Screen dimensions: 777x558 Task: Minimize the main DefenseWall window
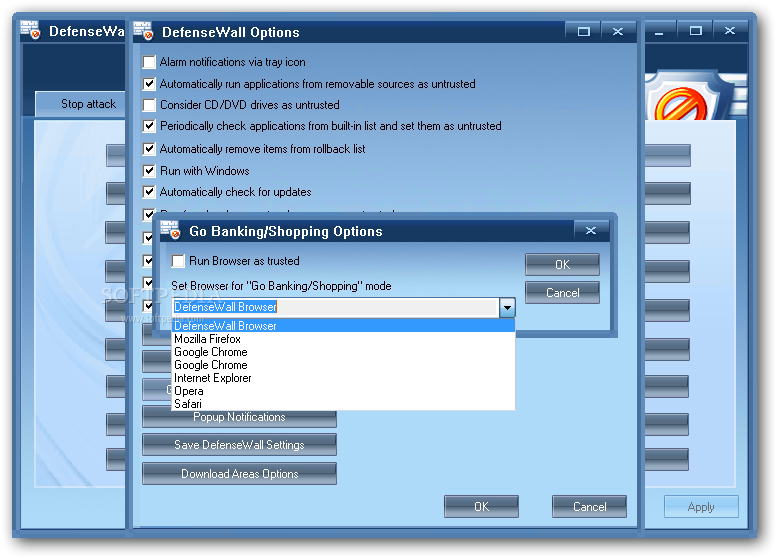(660, 31)
